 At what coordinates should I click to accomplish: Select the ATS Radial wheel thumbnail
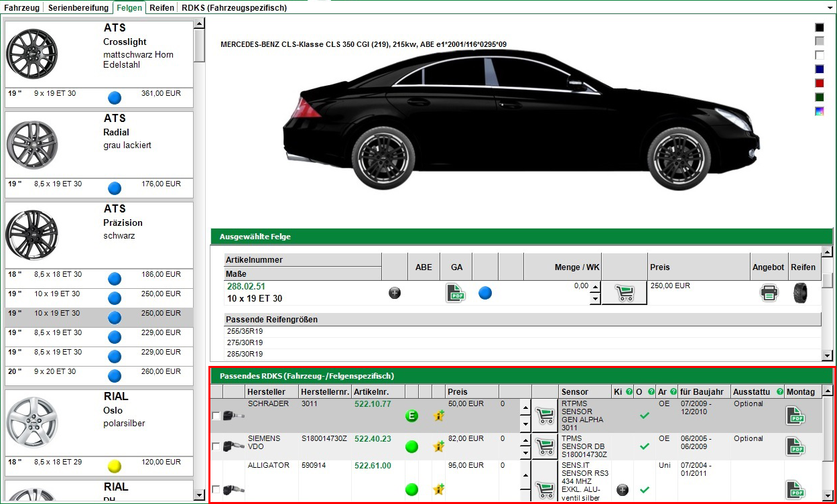[x=32, y=145]
